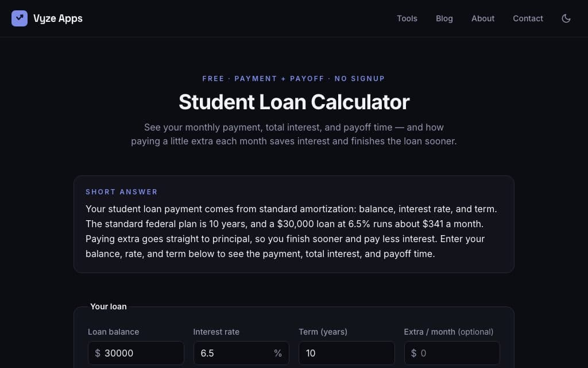Screen dimensions: 588x368
Task: Click the SHORT ANSWER section label
Action: [x=122, y=192]
